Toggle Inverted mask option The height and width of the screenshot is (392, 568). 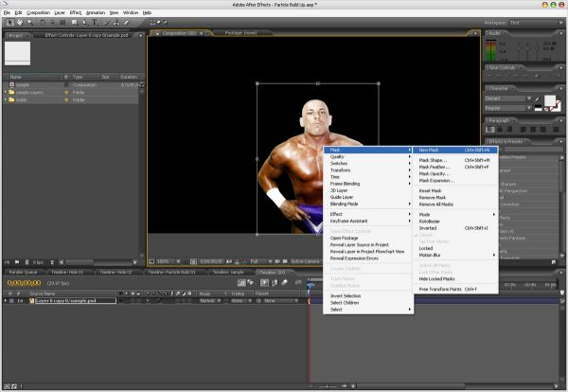[455, 228]
